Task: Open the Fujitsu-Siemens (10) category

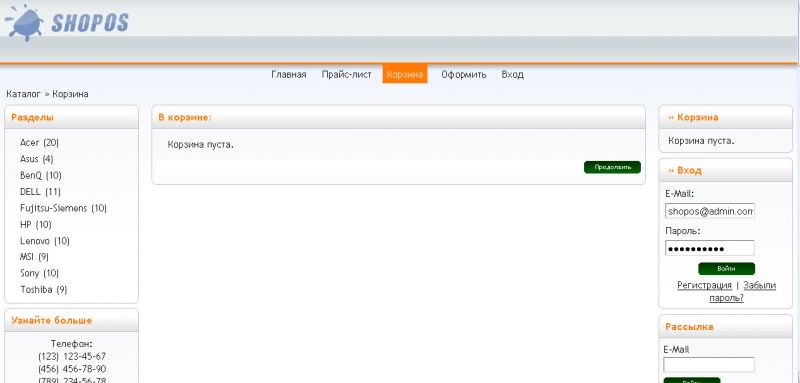Action: click(x=63, y=208)
